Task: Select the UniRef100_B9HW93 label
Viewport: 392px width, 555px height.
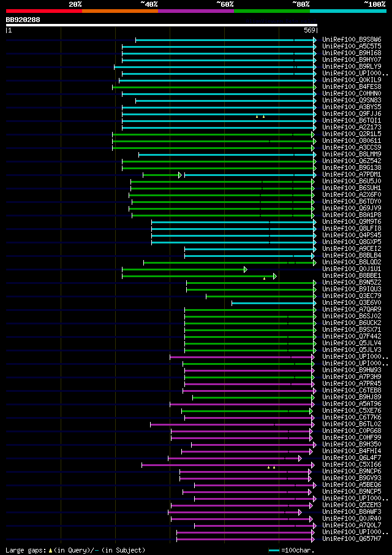Action: (x=352, y=370)
